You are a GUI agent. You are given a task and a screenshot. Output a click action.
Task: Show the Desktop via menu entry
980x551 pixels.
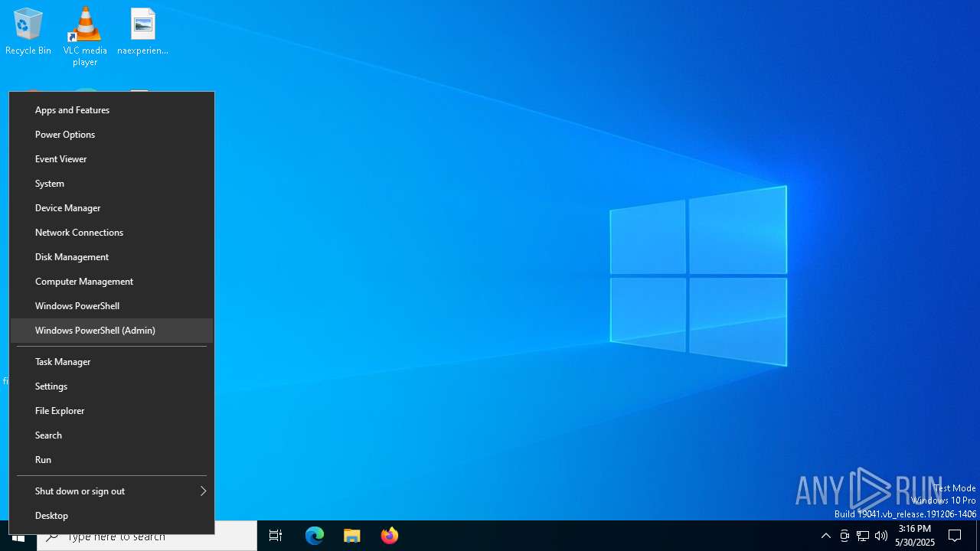[112, 516]
